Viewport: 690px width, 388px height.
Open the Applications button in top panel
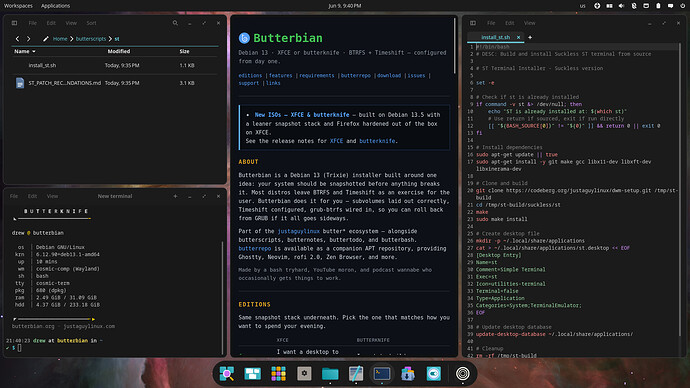point(55,6)
